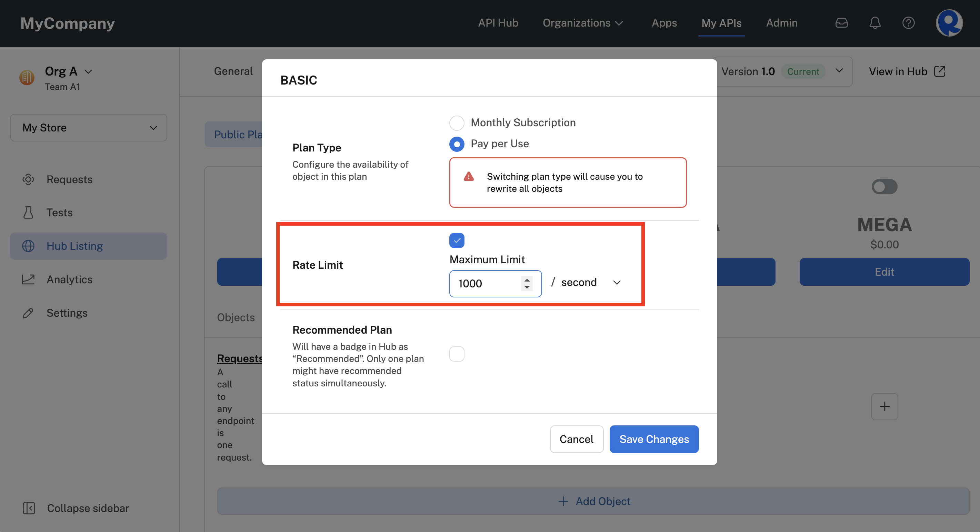Viewport: 980px width, 532px height.
Task: Click the Hub Listing sidebar icon
Action: coord(28,245)
